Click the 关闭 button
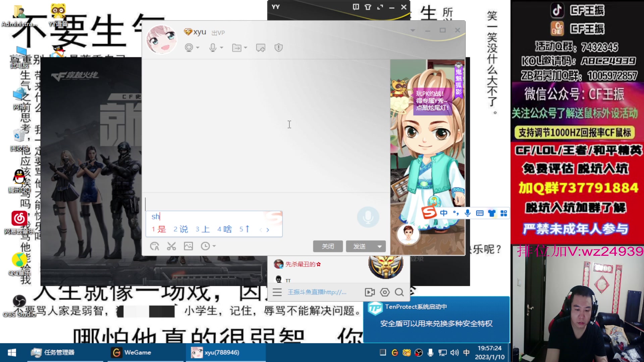 coord(328,246)
